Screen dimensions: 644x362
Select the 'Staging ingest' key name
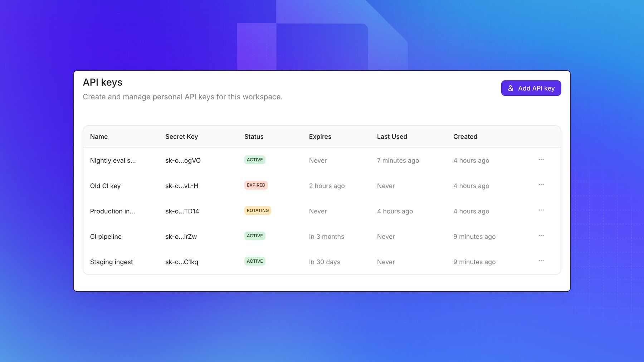click(111, 262)
